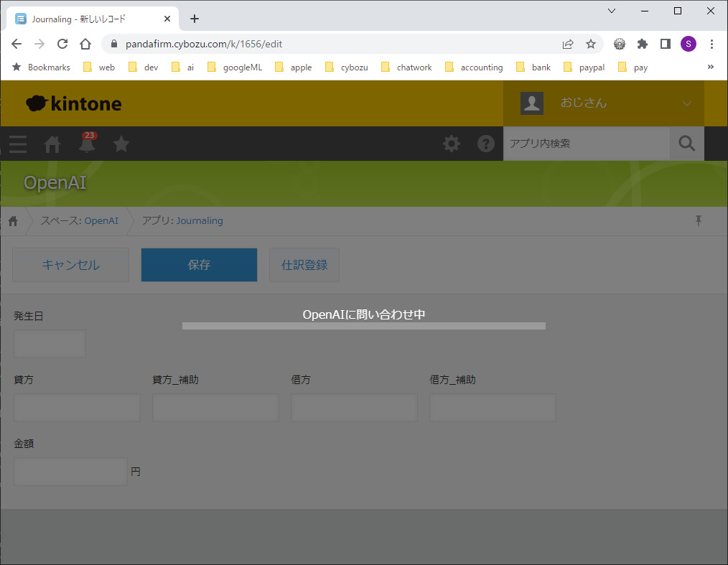The height and width of the screenshot is (565, 728).
Task: Open the bank bookmark folder
Action: coord(533,67)
